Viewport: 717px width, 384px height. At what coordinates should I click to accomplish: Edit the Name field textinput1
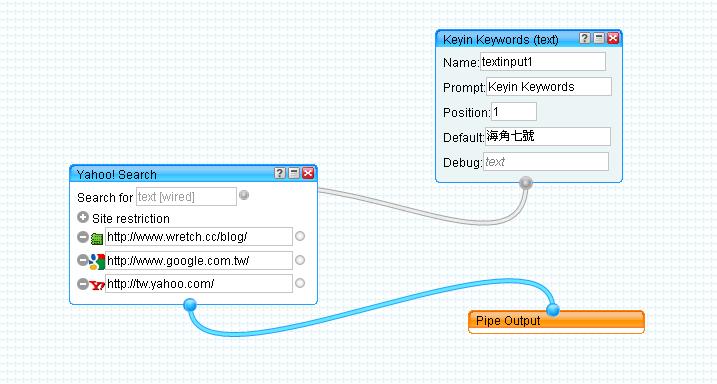tap(543, 62)
